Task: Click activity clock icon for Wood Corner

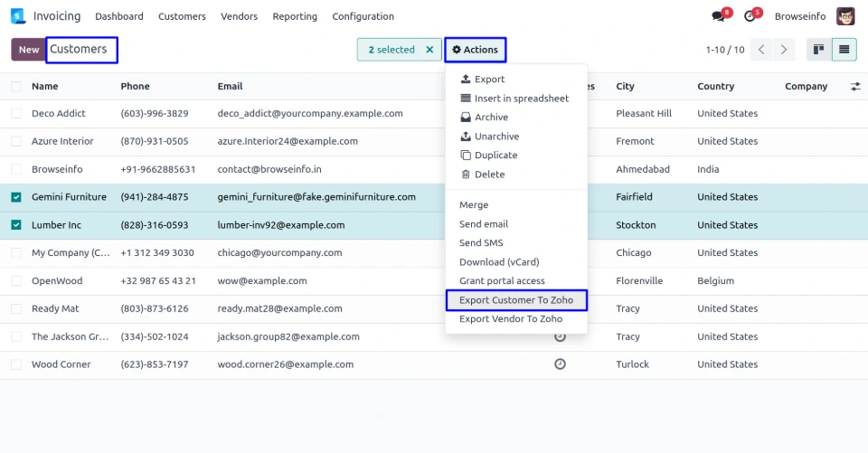Action: point(561,363)
